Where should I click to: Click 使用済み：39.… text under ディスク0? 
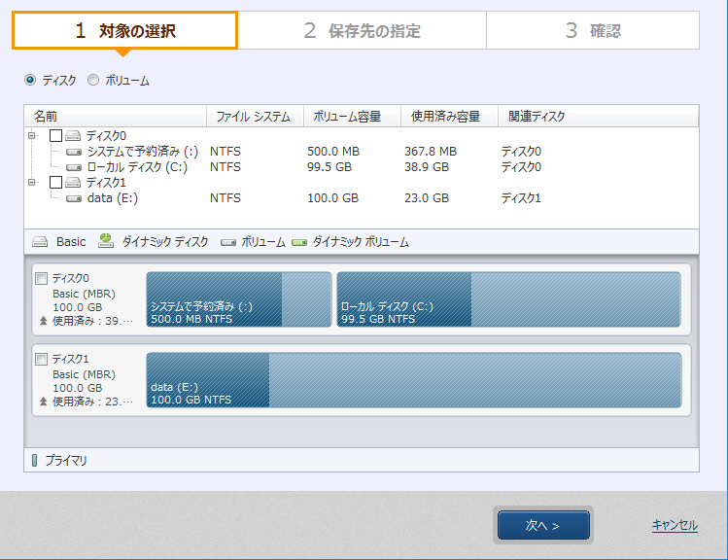[92, 321]
